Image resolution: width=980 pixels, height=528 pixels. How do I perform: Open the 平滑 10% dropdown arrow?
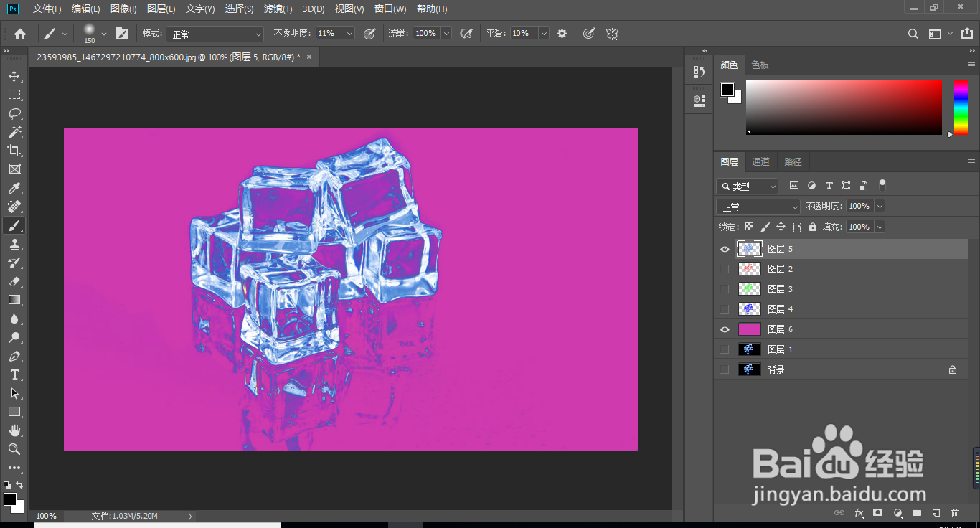tap(544, 34)
